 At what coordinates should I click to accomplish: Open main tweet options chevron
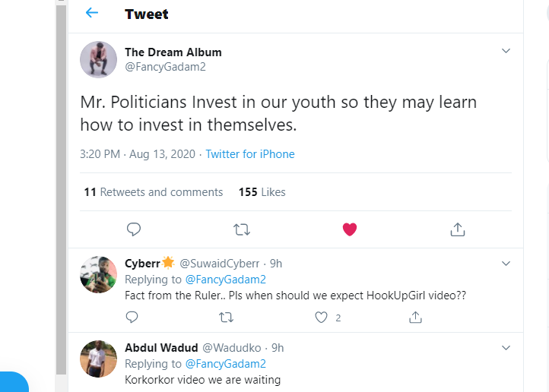(506, 51)
